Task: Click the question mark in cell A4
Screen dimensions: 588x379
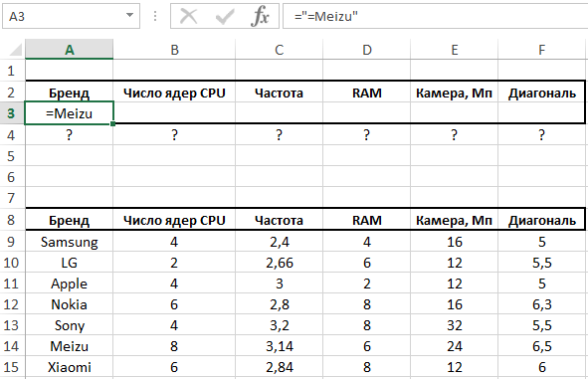Action: coord(69,134)
